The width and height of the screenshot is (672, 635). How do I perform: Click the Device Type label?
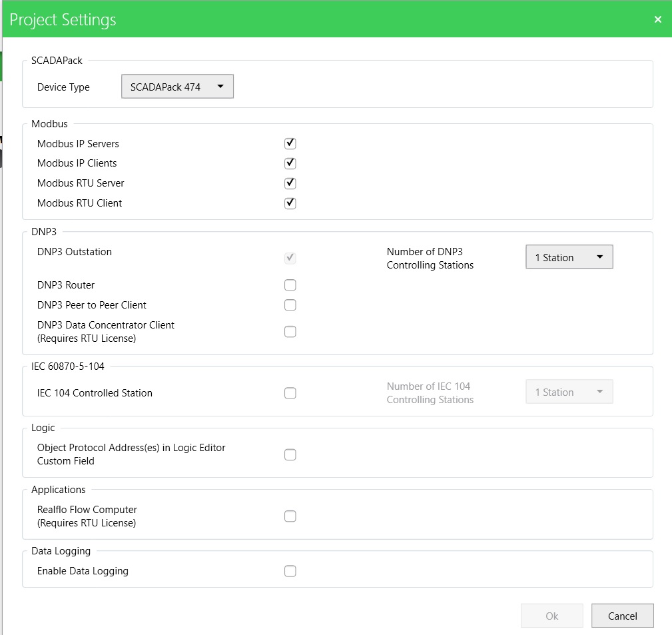(63, 87)
